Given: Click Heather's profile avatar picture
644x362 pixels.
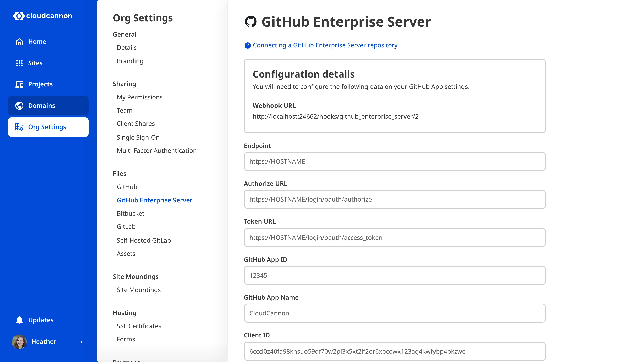Looking at the screenshot, I should coord(19,342).
